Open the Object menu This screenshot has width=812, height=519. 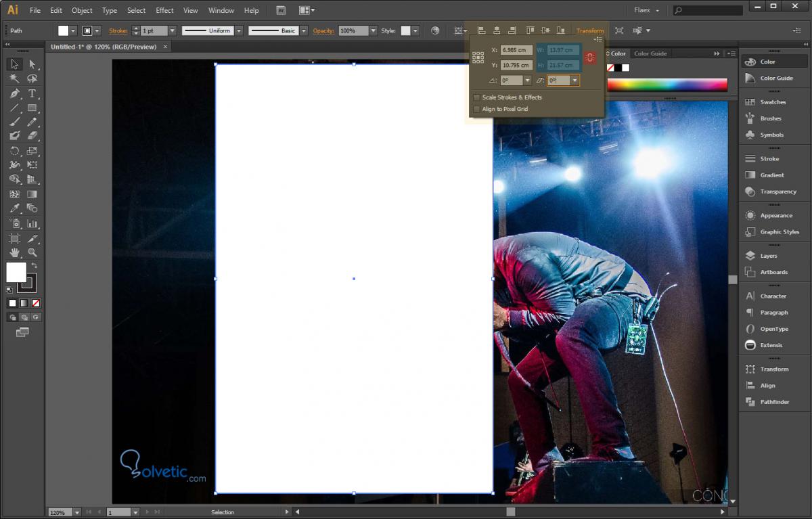[82, 10]
